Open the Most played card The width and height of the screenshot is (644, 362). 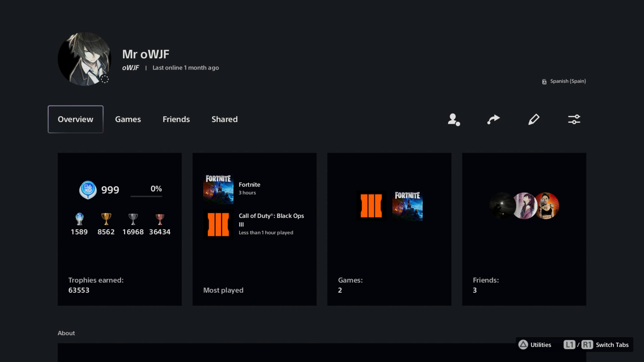(254, 229)
